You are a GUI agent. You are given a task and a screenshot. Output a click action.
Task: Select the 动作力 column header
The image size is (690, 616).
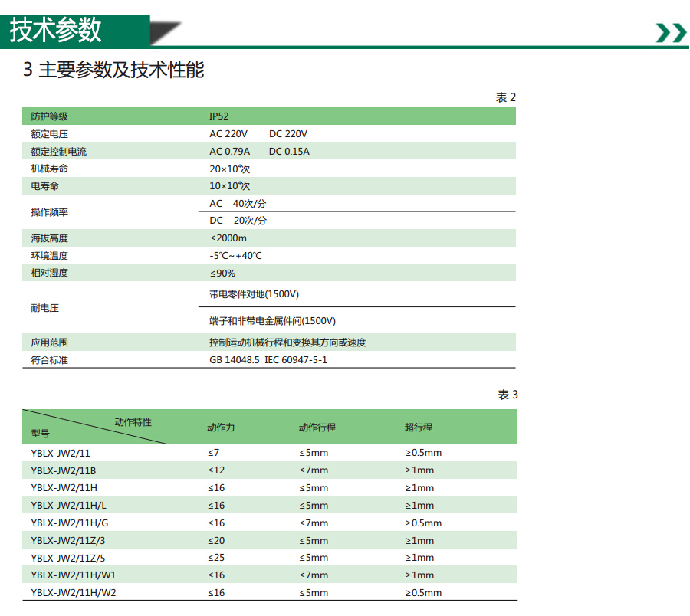coord(221,428)
